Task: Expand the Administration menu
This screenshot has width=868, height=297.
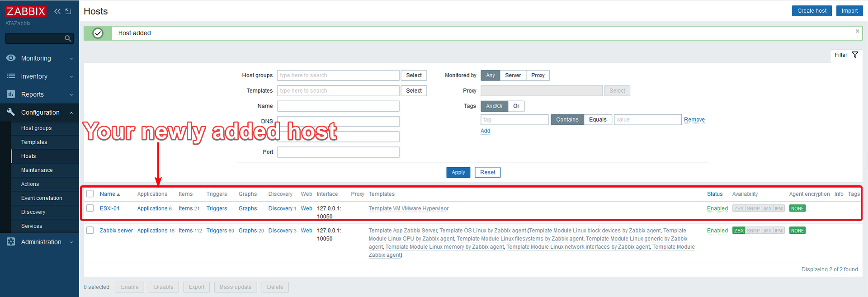Action: point(39,242)
